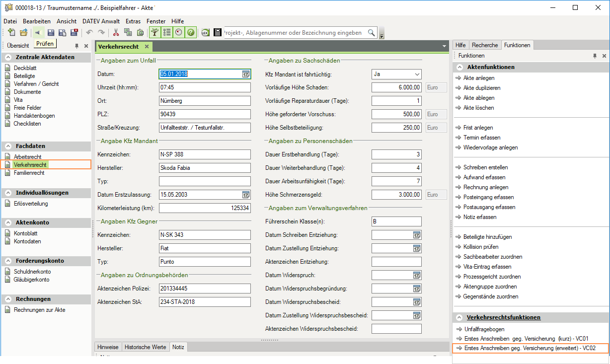Click the Frist anlegen function link

[x=478, y=128]
